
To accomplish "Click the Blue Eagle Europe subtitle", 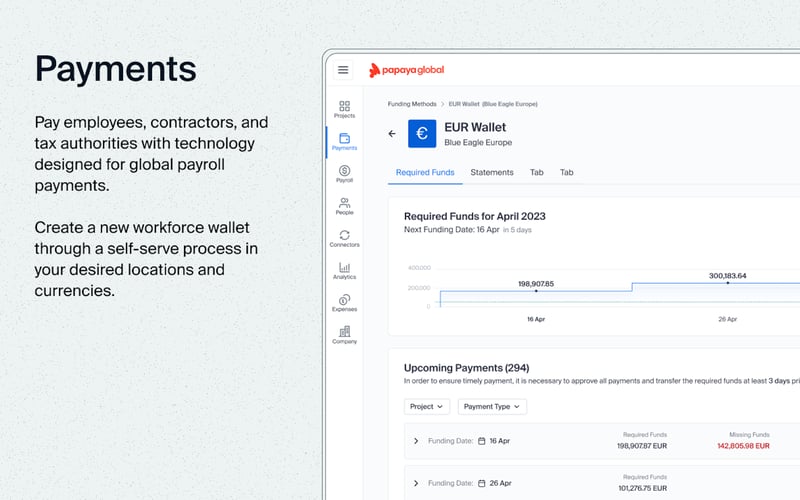I will tap(478, 142).
